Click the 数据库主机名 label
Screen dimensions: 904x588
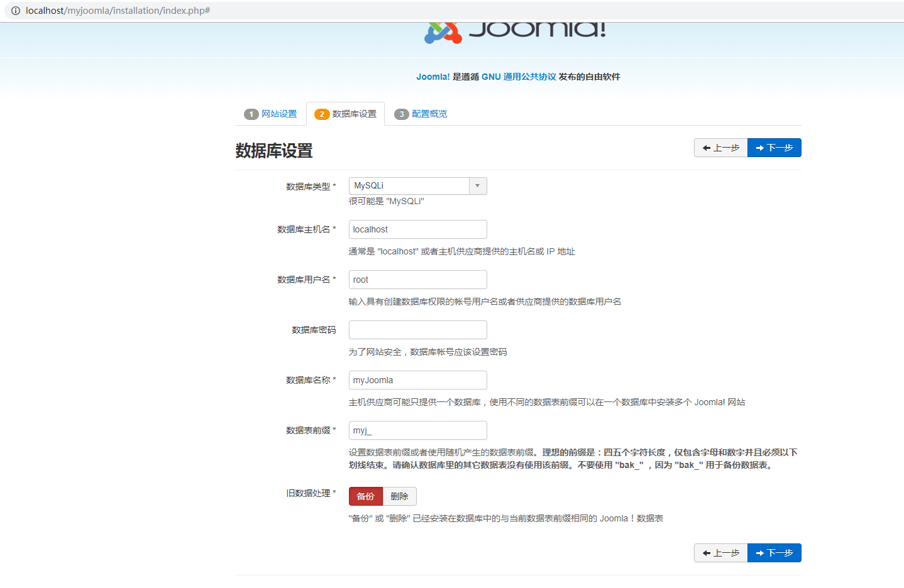click(x=307, y=229)
